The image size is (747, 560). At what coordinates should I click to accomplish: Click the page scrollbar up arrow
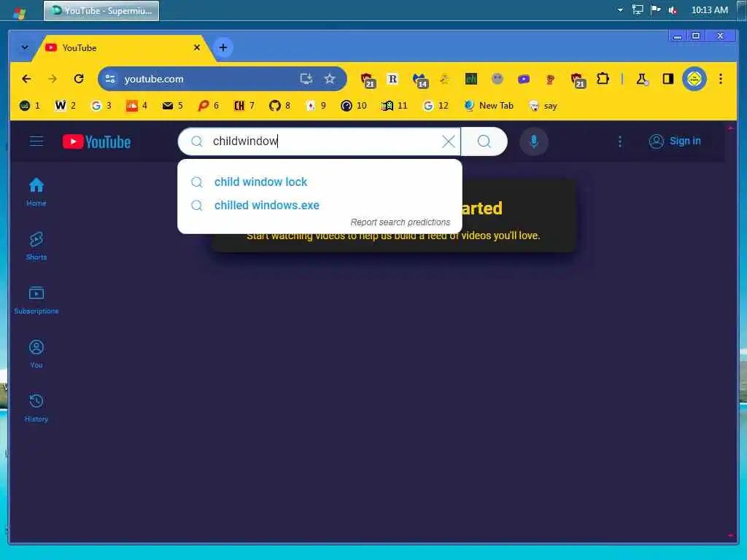(x=731, y=128)
